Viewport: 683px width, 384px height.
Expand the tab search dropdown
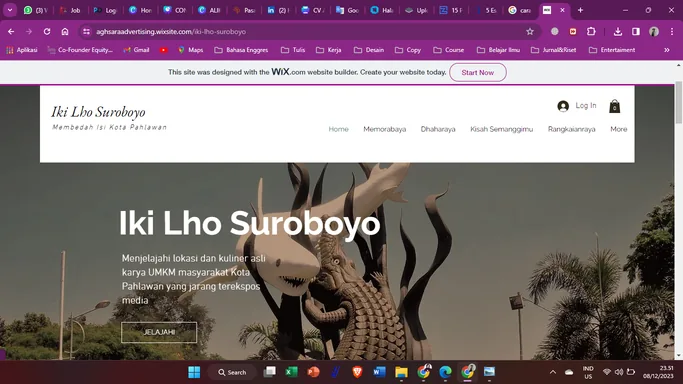click(x=10, y=10)
